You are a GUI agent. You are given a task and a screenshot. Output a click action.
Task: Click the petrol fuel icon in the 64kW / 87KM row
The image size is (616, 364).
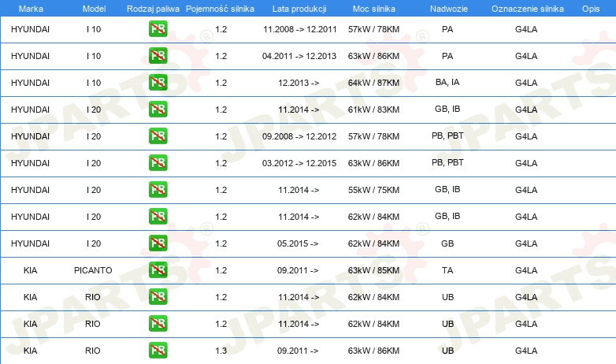tap(158, 82)
